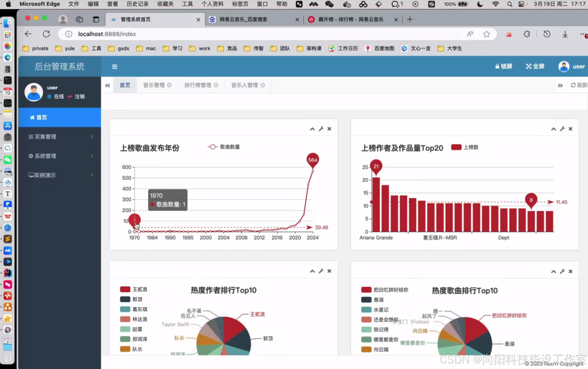
Task: Close the 热度作者排行Top10 panel with X
Action: [329, 271]
